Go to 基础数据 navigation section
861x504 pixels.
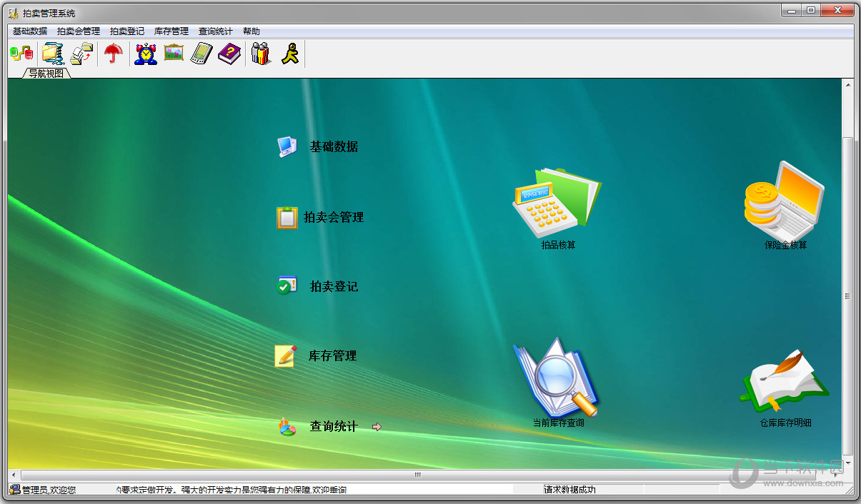(x=334, y=147)
